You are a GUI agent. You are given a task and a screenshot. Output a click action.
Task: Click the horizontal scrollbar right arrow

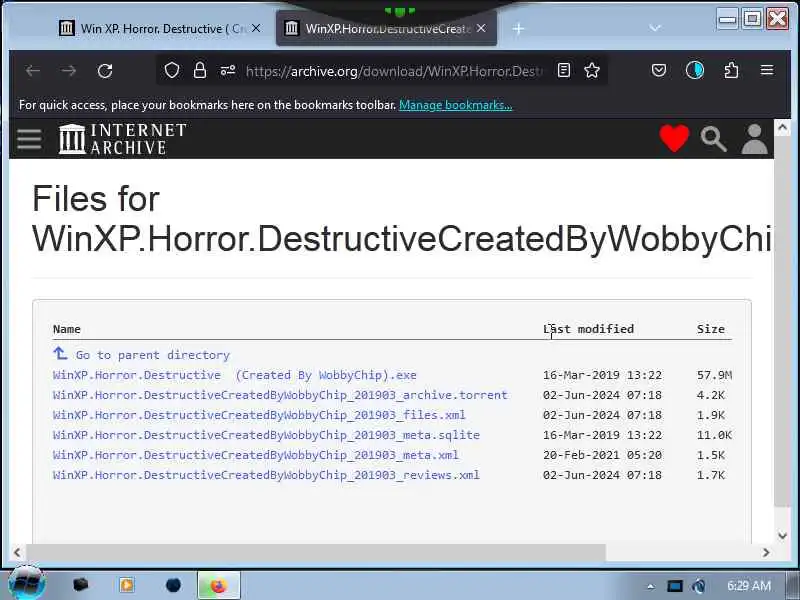[766, 552]
